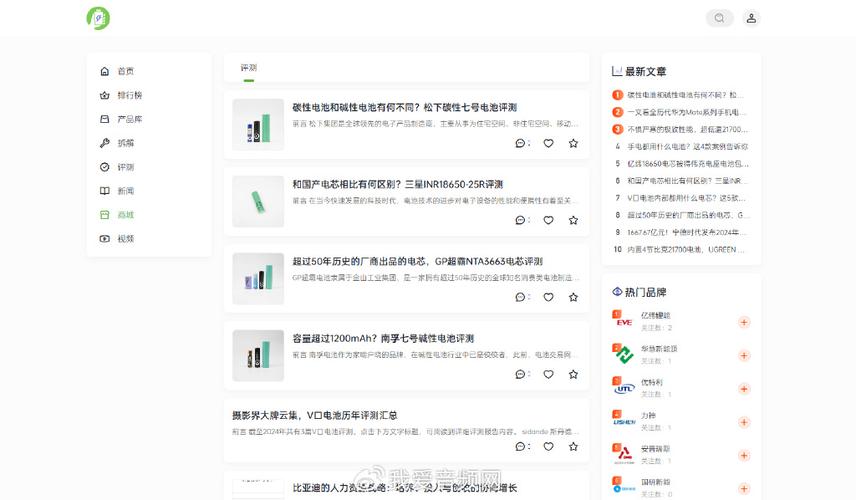Open the 比亚迪 article at the bottom

coord(405,488)
